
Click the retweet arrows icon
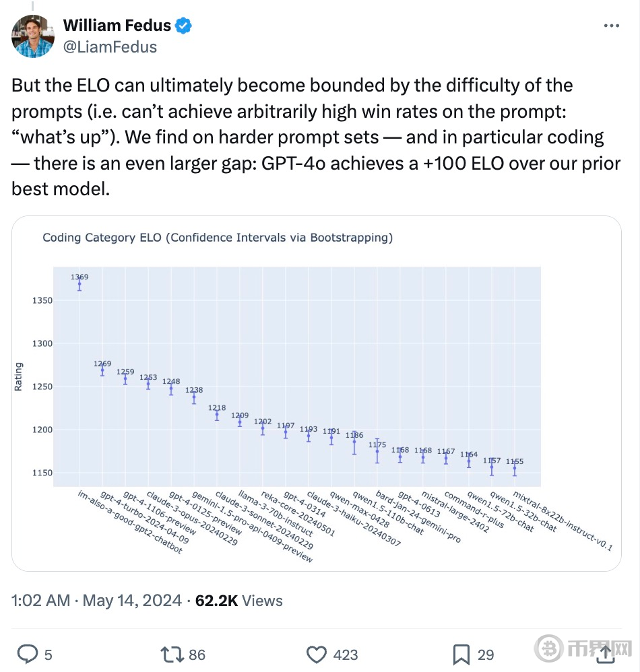point(172,654)
